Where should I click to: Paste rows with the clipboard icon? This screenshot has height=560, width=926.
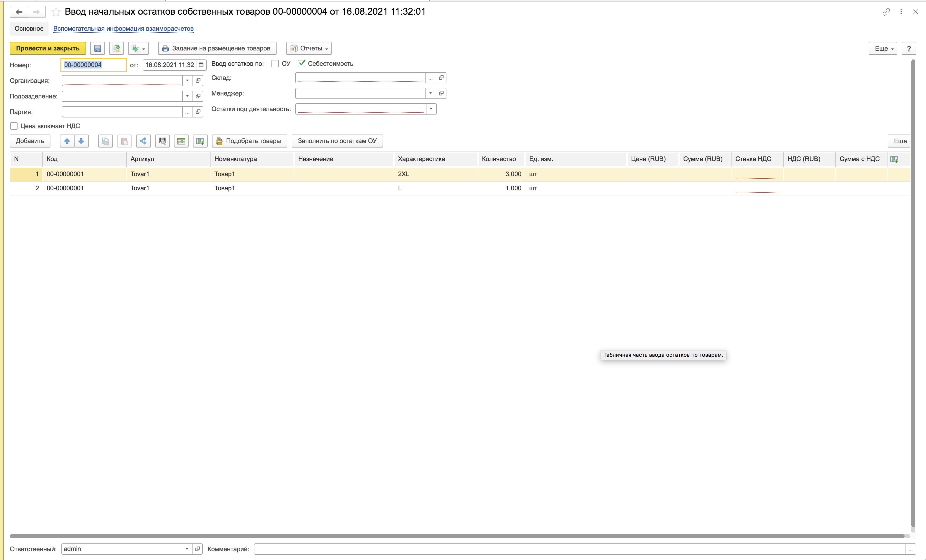click(124, 141)
